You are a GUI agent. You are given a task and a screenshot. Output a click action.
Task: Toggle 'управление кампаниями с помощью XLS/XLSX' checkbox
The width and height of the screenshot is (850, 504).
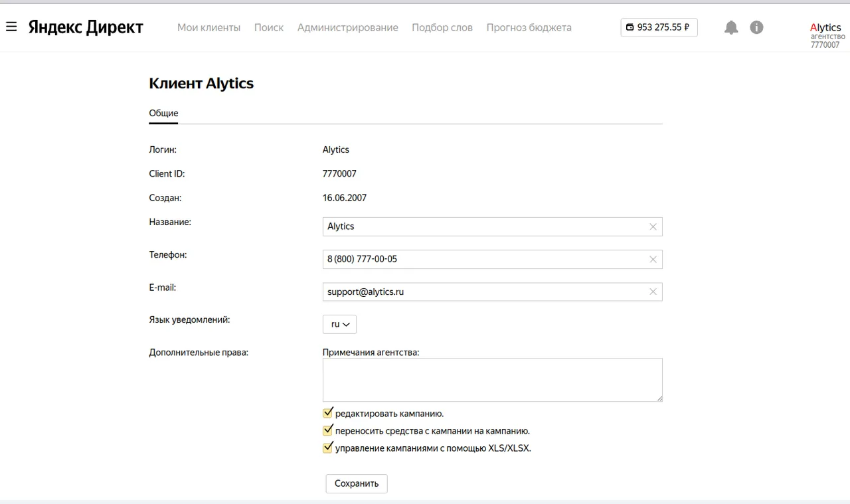pyautogui.click(x=327, y=448)
